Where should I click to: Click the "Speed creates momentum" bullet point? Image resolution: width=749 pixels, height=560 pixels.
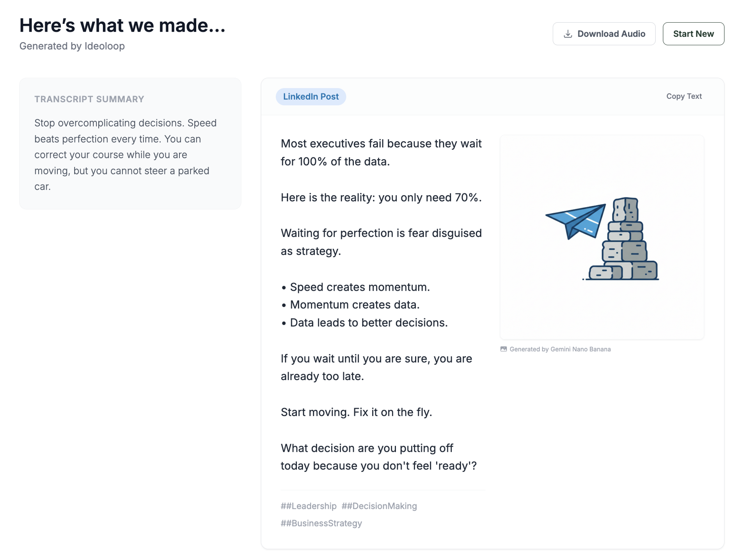(x=359, y=287)
